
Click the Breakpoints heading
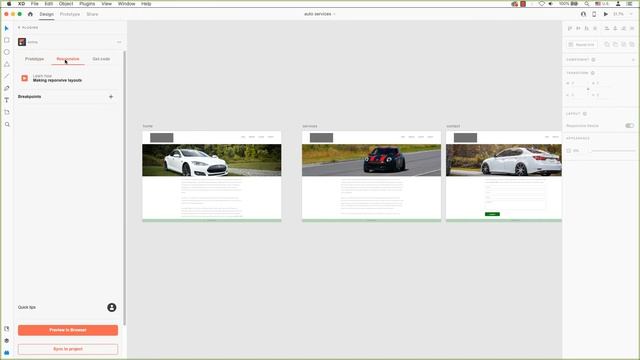(29, 97)
